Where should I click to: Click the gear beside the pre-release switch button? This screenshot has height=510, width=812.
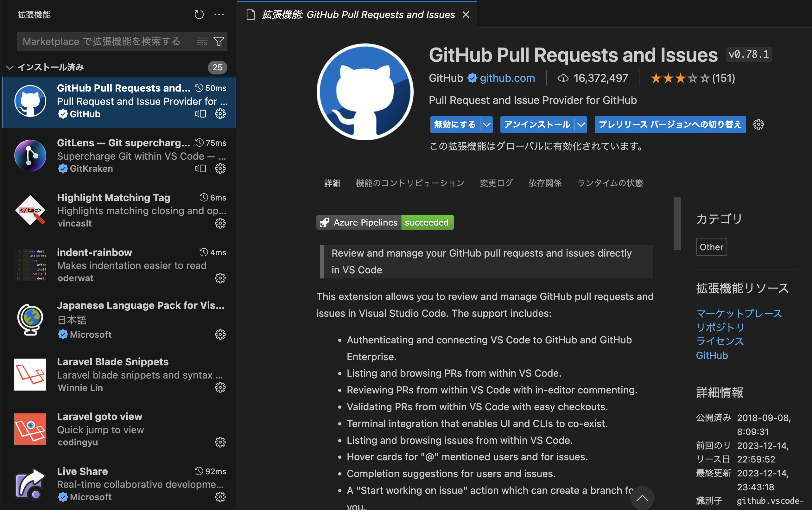click(x=758, y=124)
